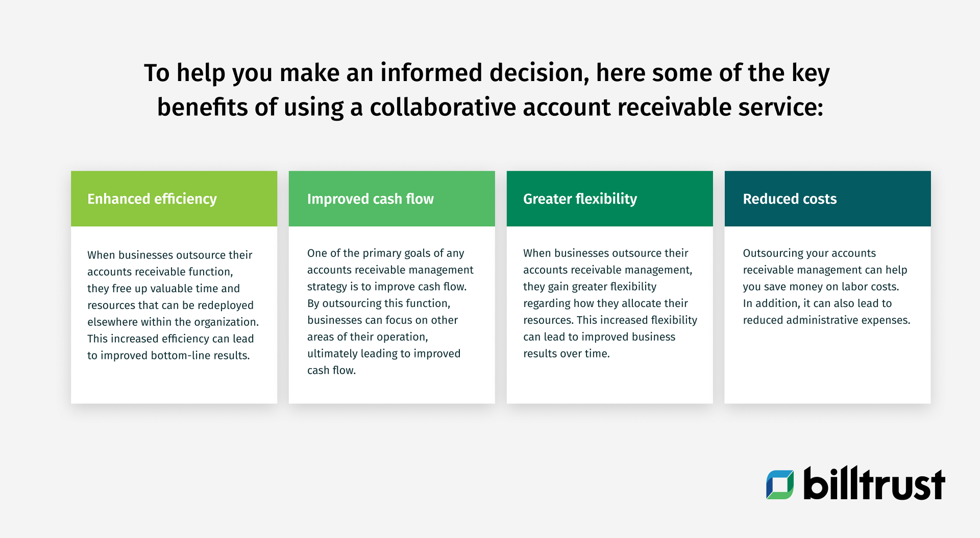This screenshot has width=980, height=538.
Task: Click the line "they gain greater flexibility"
Action: 590,287
